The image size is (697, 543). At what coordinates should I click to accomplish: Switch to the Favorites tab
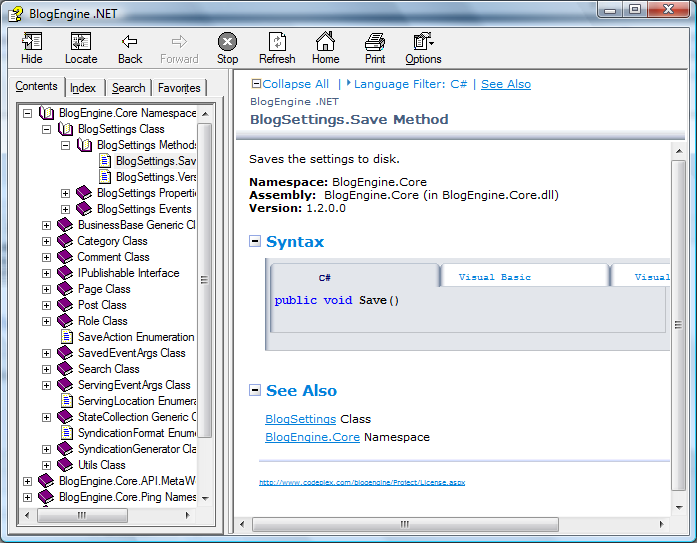click(x=179, y=88)
